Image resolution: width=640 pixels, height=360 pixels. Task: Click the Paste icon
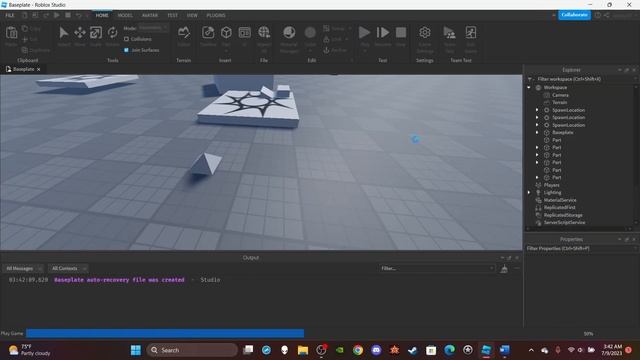coord(11,33)
